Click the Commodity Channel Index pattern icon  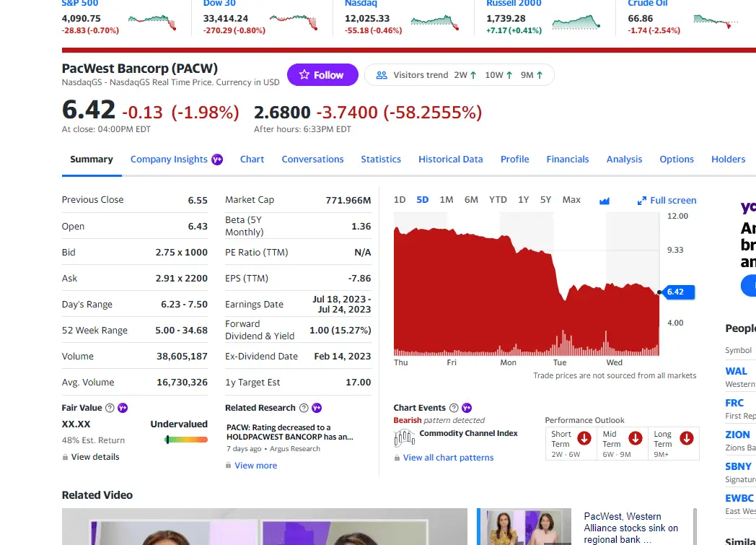404,437
